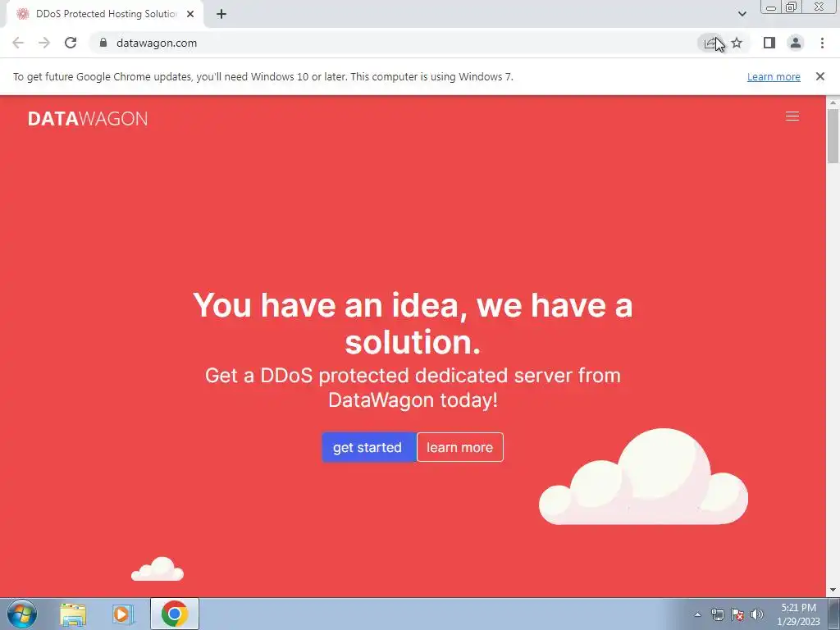Launch Windows Media Player from taskbar
This screenshot has width=840, height=630.
(x=123, y=614)
